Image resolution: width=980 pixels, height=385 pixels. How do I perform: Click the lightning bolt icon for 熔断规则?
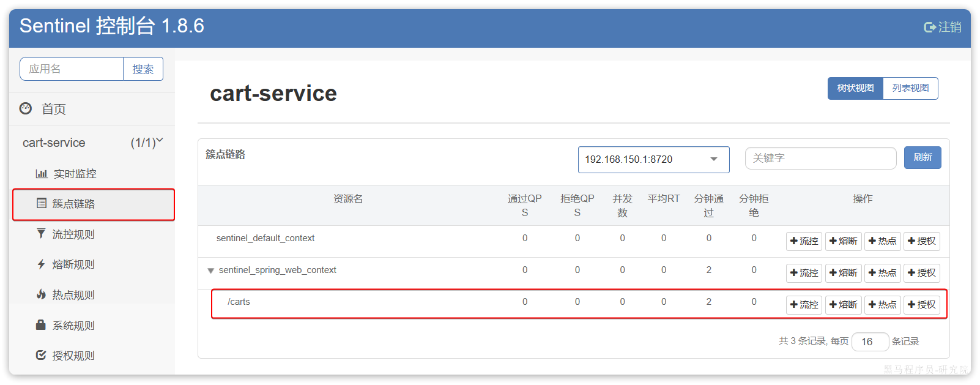pyautogui.click(x=41, y=264)
